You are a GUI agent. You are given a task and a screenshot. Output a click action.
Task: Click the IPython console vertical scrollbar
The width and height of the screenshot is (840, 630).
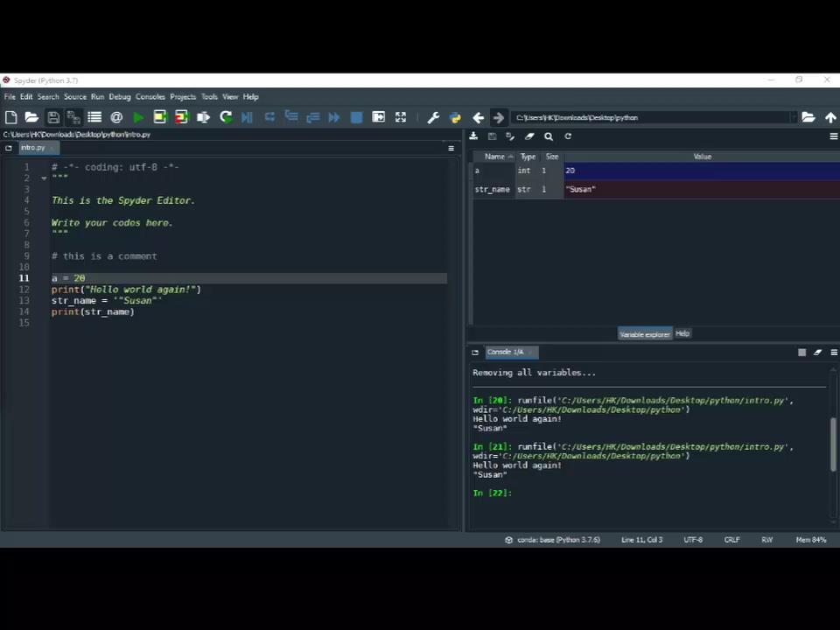(x=833, y=444)
